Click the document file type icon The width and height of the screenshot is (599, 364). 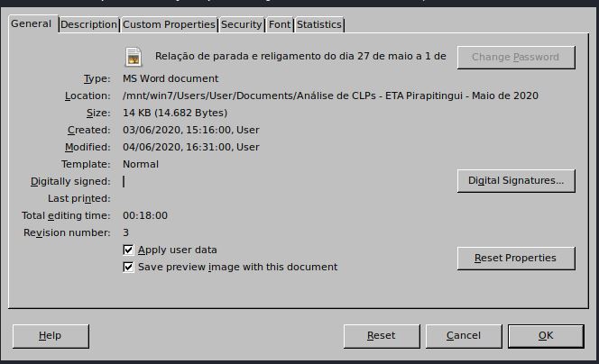[x=134, y=56]
